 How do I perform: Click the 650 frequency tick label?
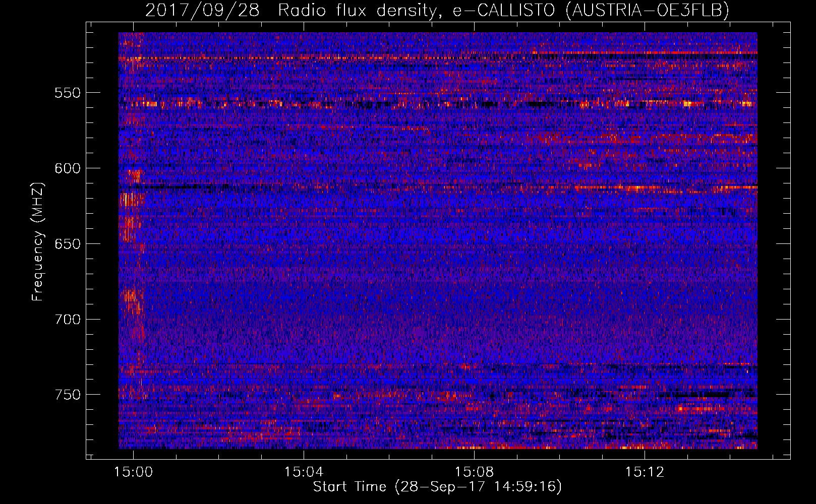pyautogui.click(x=67, y=244)
